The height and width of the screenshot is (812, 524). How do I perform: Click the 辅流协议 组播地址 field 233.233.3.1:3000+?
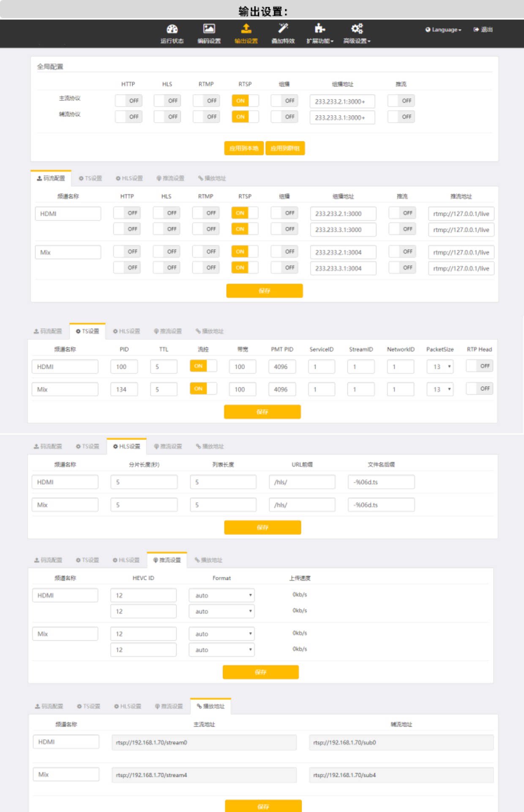(342, 118)
